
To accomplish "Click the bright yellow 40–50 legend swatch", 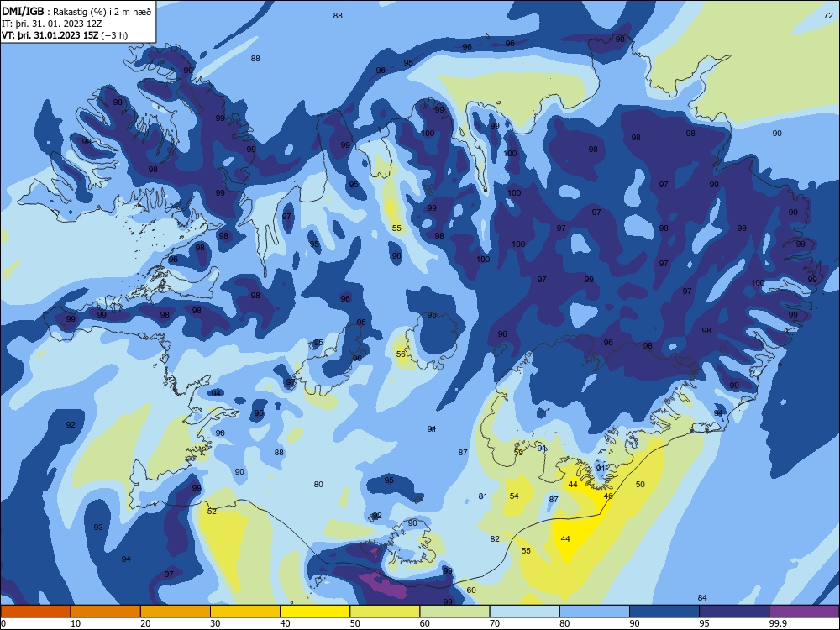I will tap(315, 612).
